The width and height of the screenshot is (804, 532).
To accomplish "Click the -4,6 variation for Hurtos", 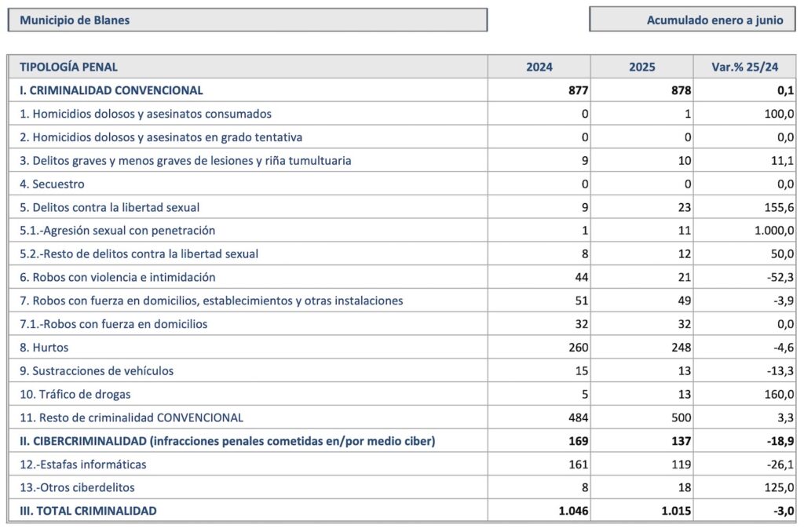I will tap(784, 348).
